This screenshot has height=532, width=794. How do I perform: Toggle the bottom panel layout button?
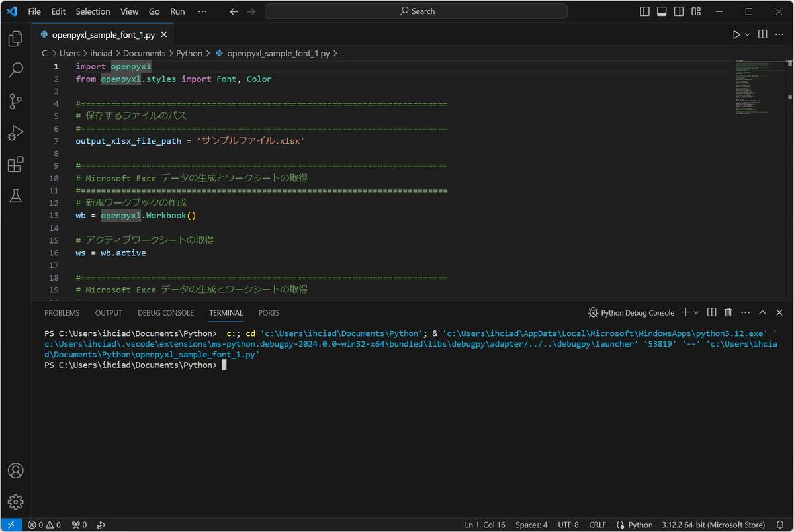(662, 11)
